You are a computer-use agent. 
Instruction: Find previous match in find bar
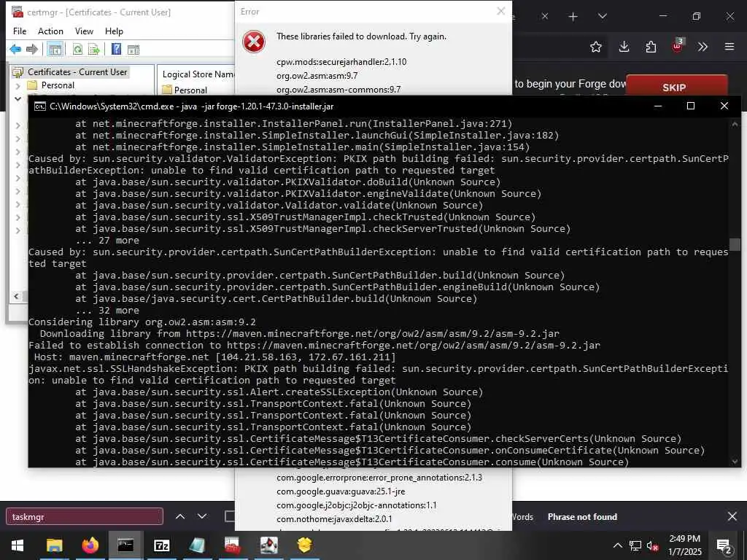[180, 517]
